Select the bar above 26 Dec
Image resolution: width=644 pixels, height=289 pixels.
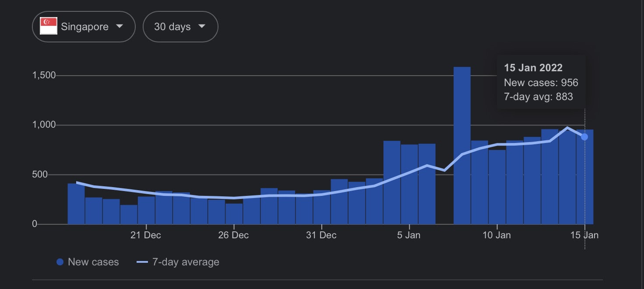pos(234,214)
